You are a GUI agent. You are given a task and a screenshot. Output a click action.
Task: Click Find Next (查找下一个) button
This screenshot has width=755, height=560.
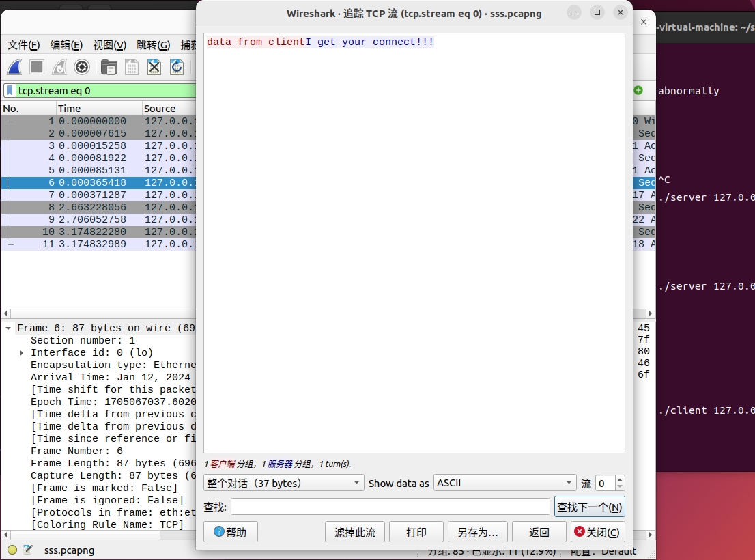click(x=589, y=507)
